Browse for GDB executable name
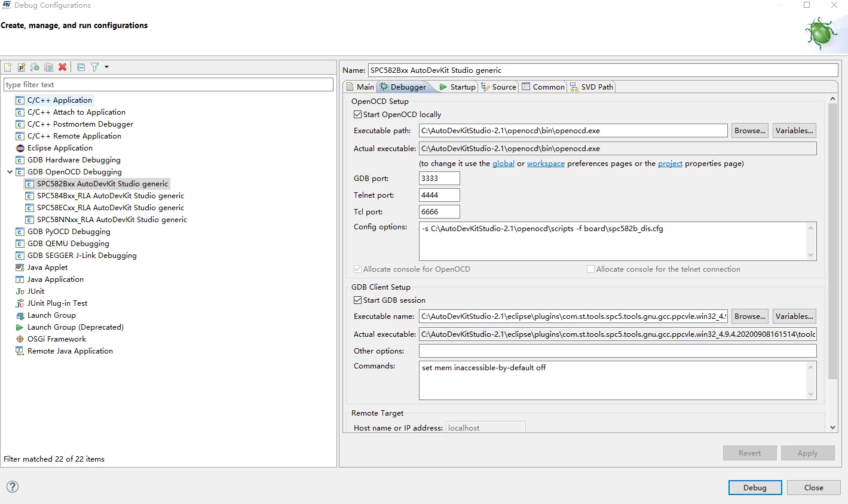Screen dimensions: 848x504 (x=750, y=316)
